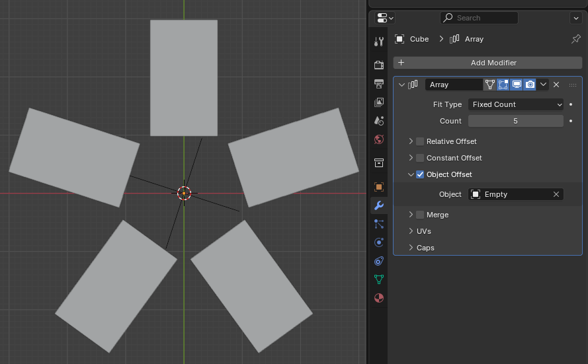This screenshot has height=364, width=588.
Task: Enable the Relative Offset checkbox
Action: 420,141
